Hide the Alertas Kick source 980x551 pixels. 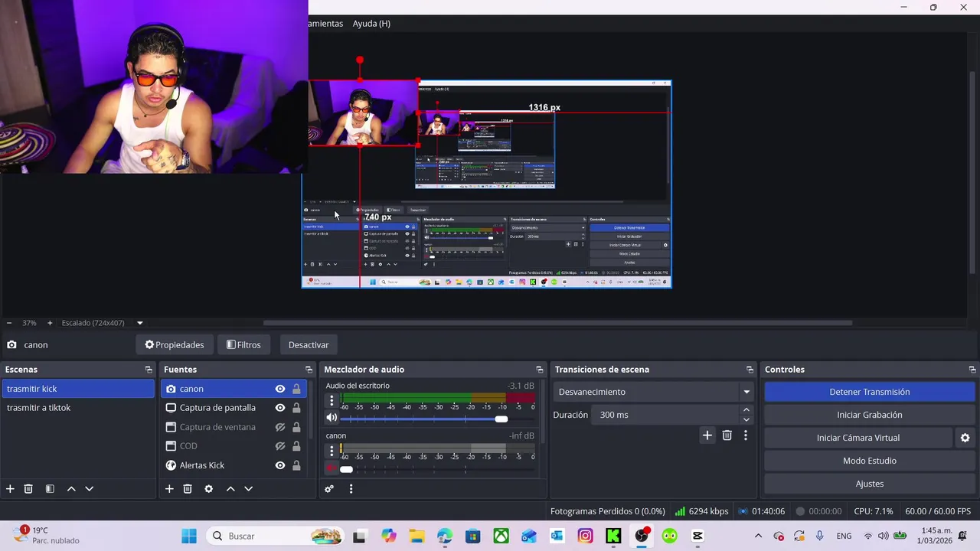point(280,465)
